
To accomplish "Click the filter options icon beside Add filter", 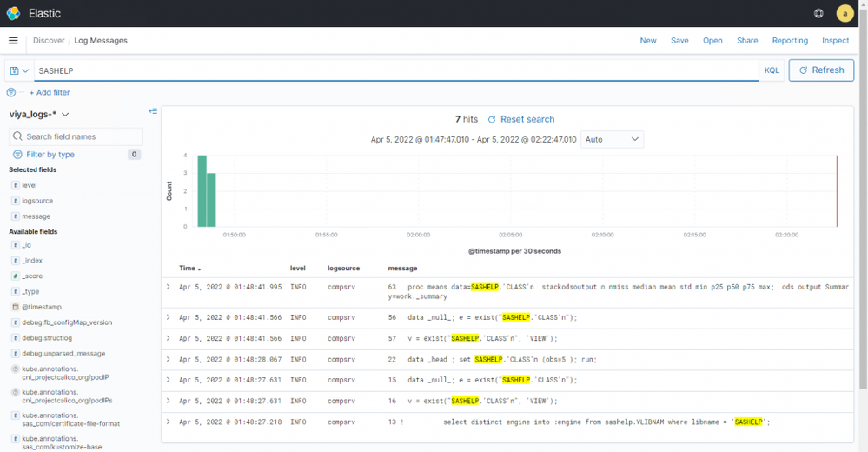I will (11, 92).
